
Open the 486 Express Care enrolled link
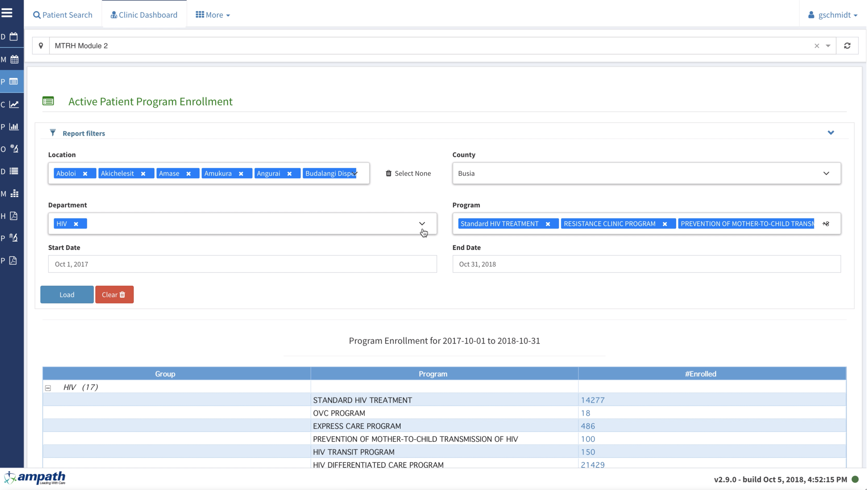588,426
